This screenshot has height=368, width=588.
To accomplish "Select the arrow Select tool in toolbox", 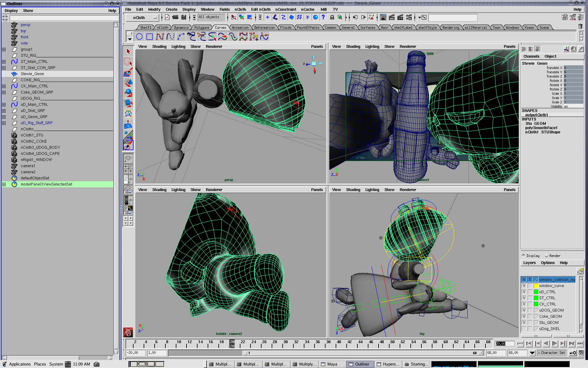I will 128,51.
